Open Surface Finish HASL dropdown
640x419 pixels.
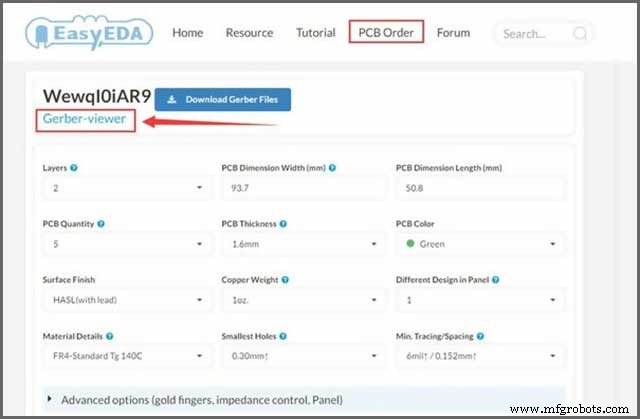coord(127,300)
